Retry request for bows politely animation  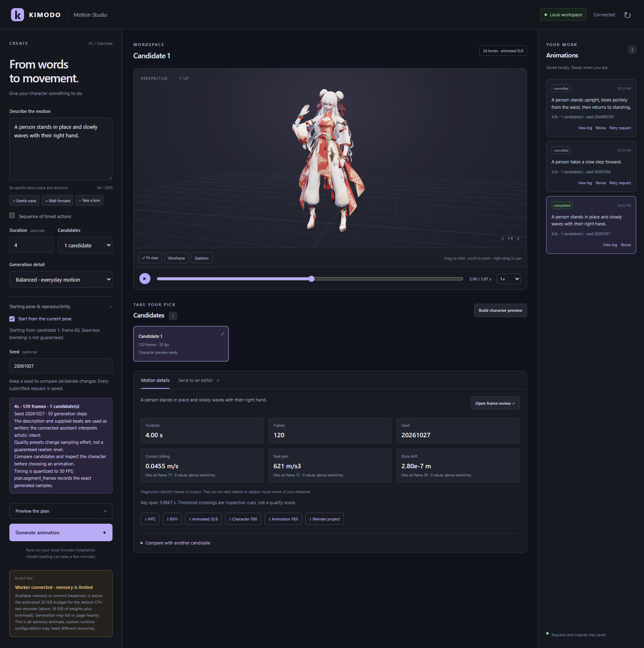point(620,128)
